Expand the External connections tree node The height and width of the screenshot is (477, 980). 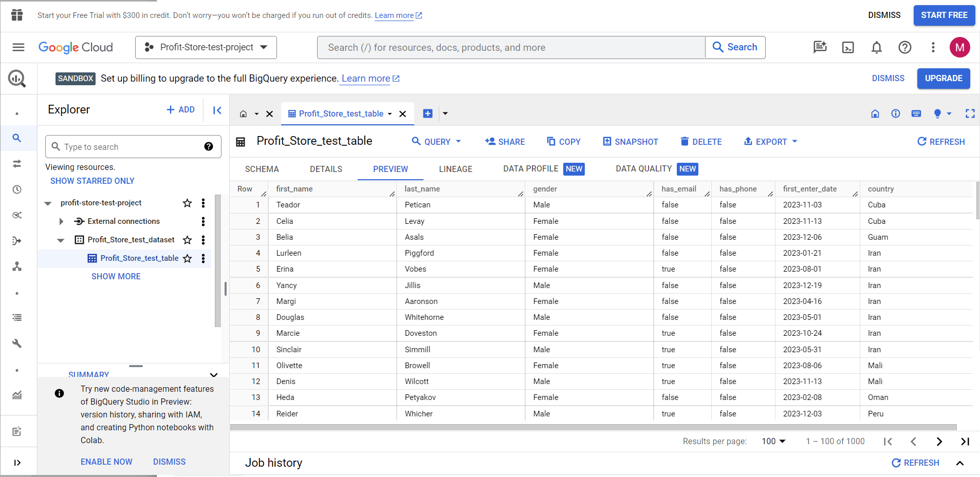pyautogui.click(x=61, y=221)
